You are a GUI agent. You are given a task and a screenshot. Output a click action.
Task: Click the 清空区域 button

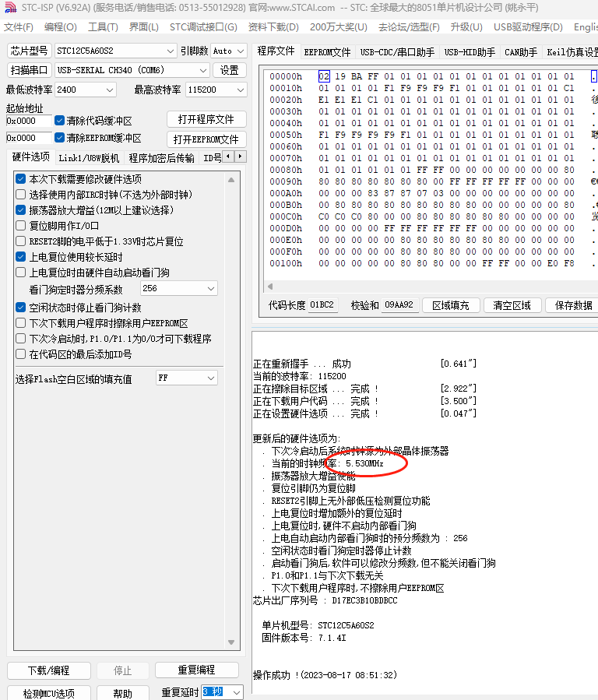point(512,305)
